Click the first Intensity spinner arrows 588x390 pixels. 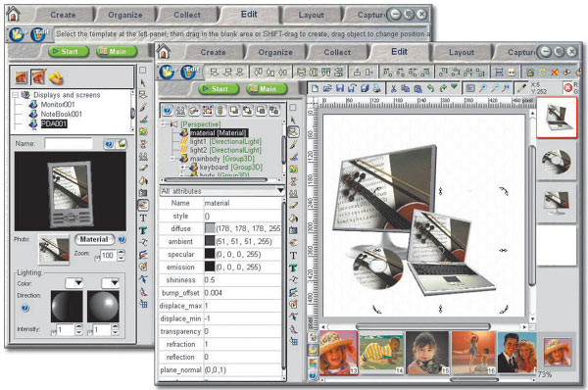click(78, 329)
